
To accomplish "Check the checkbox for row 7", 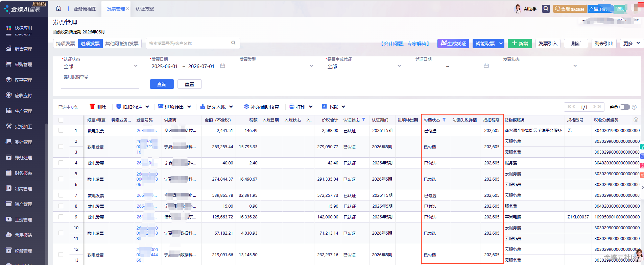I will tap(61, 195).
